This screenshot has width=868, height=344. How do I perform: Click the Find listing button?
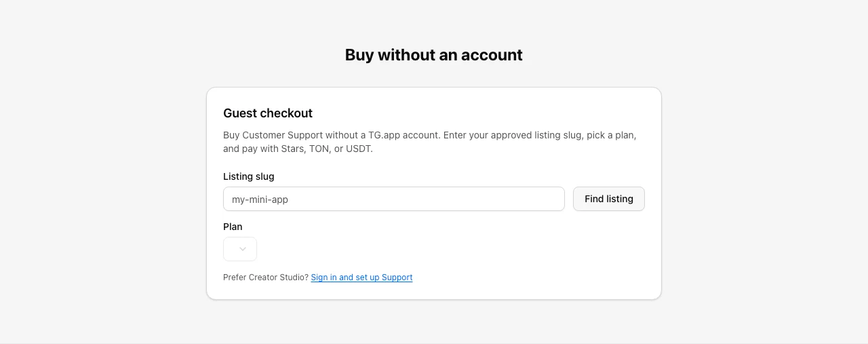(609, 199)
